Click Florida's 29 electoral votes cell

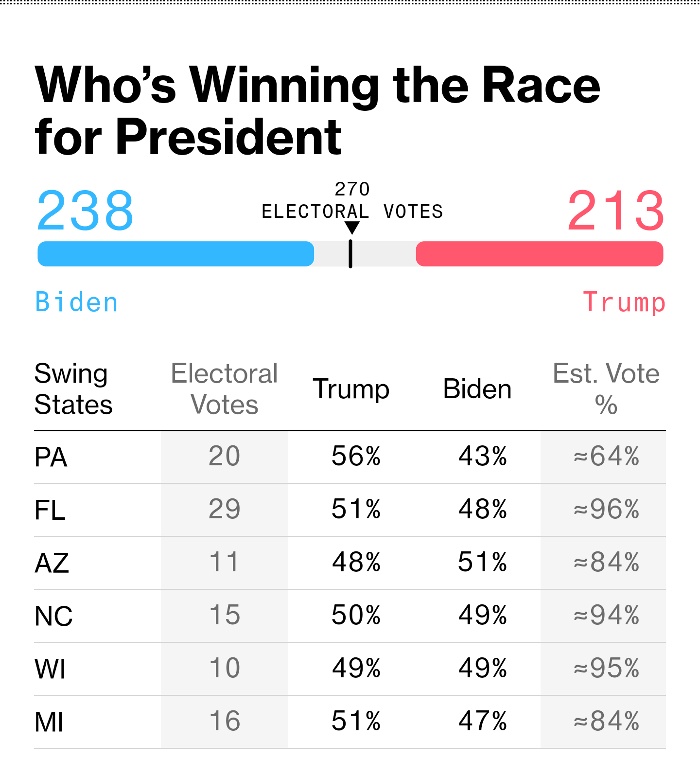[224, 510]
